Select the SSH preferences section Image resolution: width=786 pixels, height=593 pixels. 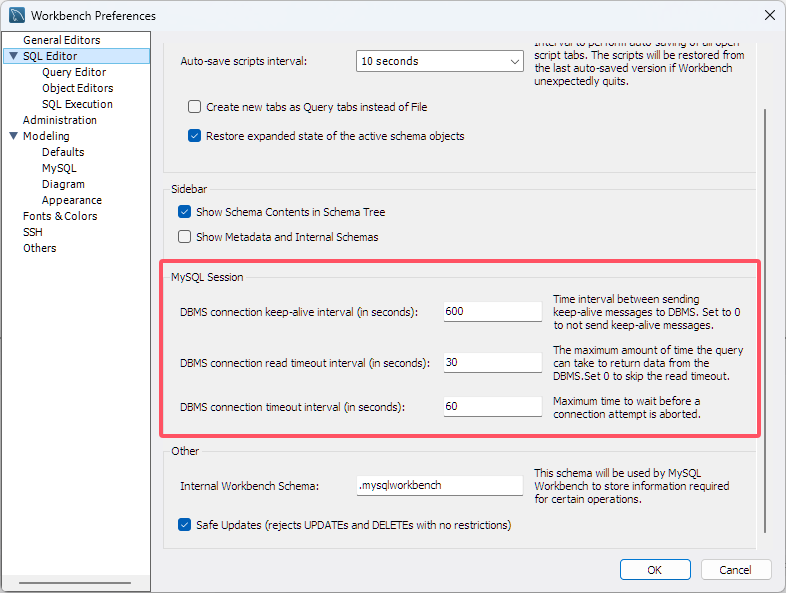(33, 232)
